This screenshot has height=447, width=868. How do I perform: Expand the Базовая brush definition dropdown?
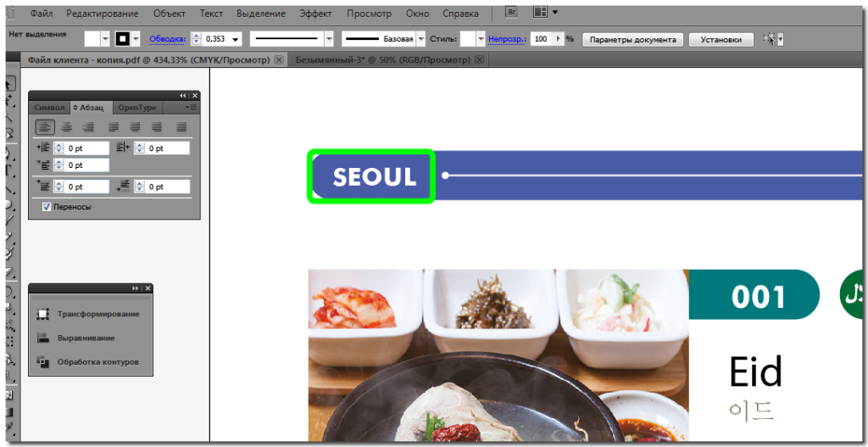421,39
